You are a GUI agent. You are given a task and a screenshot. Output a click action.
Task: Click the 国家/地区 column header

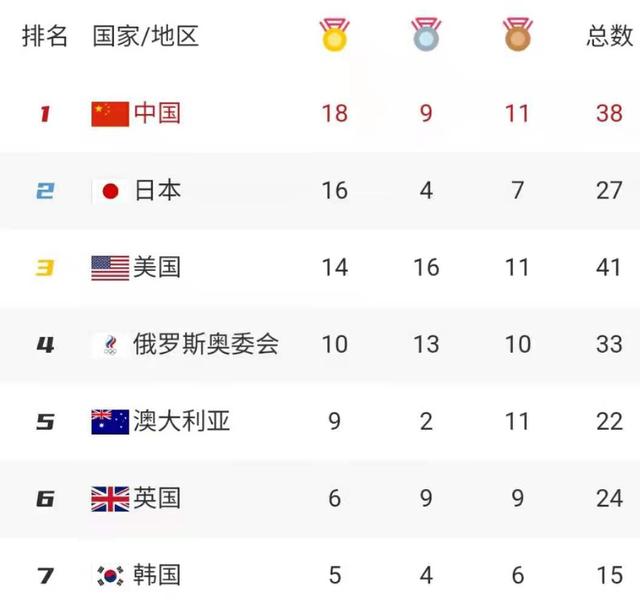pos(145,36)
